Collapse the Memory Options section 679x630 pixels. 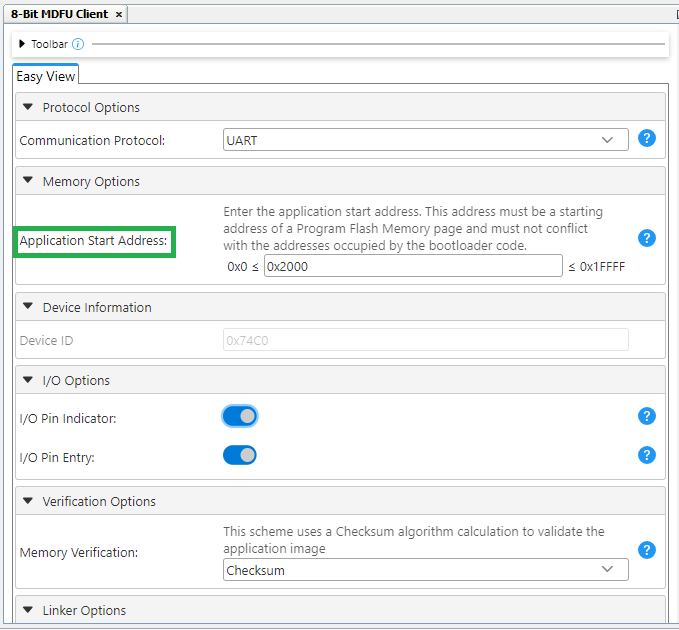(27, 181)
